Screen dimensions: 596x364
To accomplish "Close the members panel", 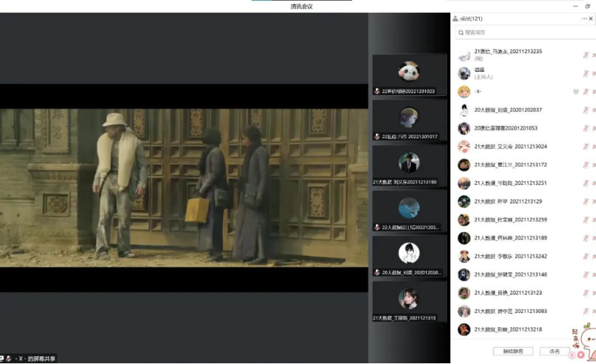I will 591,19.
